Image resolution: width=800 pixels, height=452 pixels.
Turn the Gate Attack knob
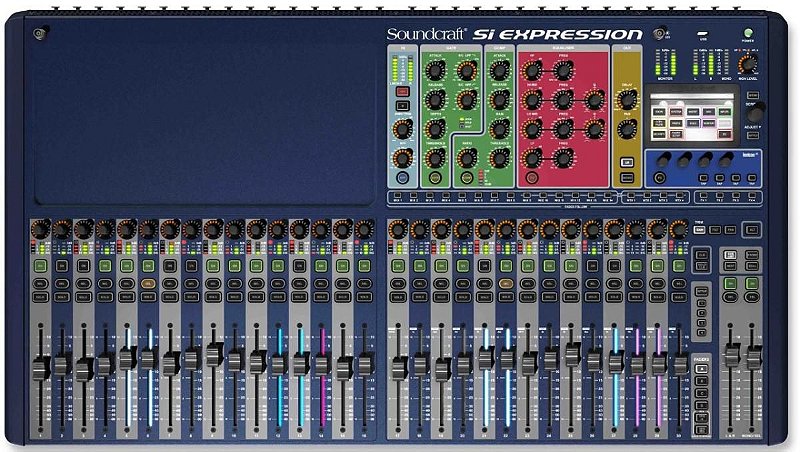click(x=435, y=70)
